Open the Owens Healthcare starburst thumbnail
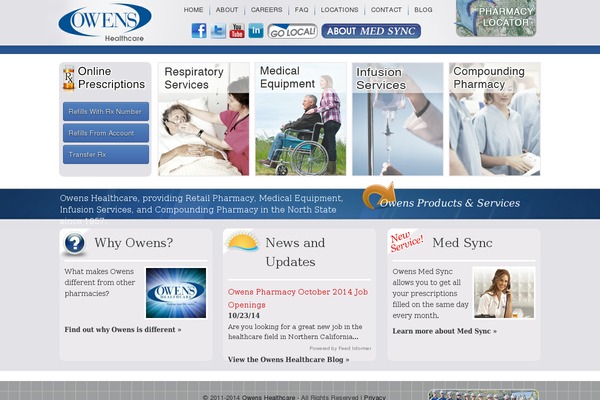The image size is (600, 400). 176,293
